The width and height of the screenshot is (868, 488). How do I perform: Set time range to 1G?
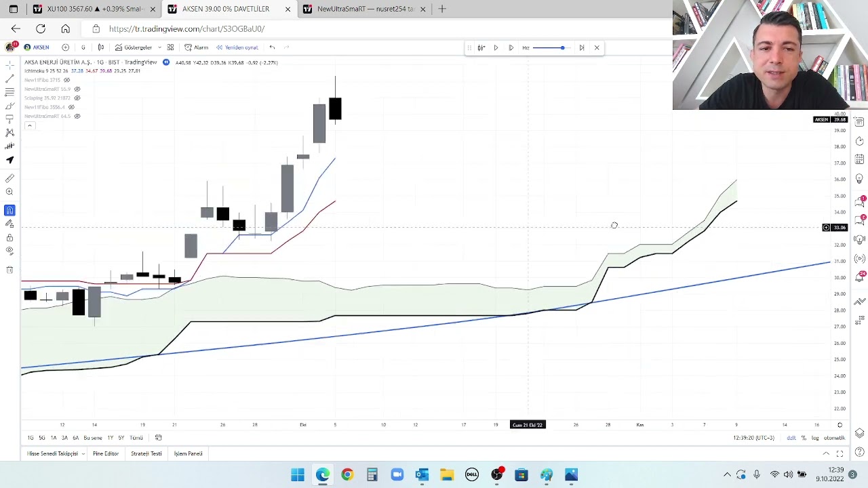[31, 438]
